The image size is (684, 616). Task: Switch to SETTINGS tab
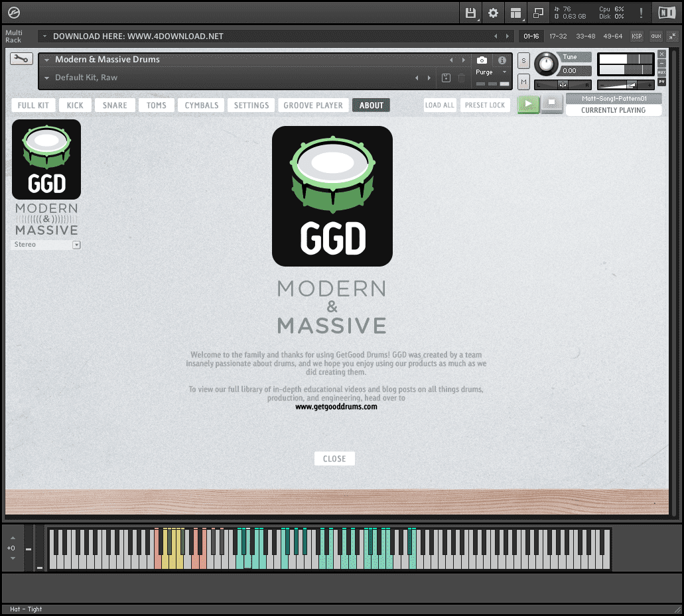[x=251, y=105]
